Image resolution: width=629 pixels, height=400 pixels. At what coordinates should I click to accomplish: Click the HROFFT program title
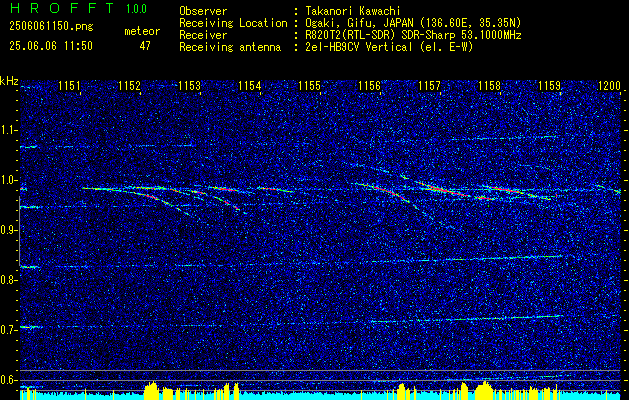point(62,8)
